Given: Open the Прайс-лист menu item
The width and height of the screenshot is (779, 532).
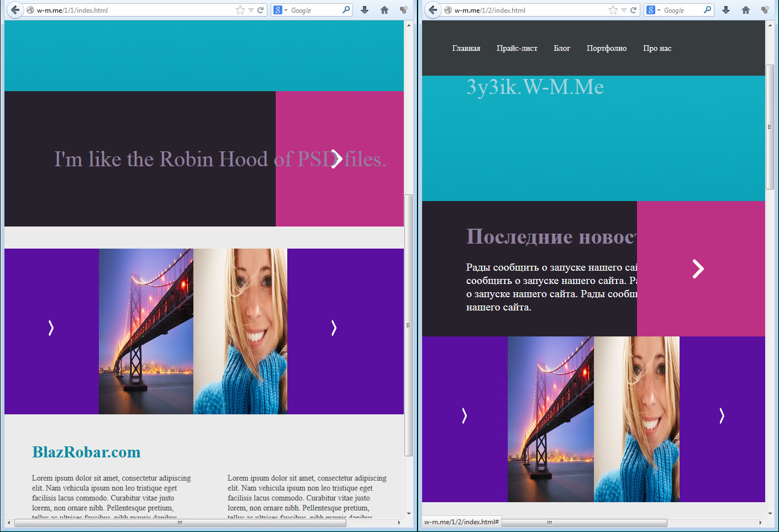Looking at the screenshot, I should tap(517, 49).
